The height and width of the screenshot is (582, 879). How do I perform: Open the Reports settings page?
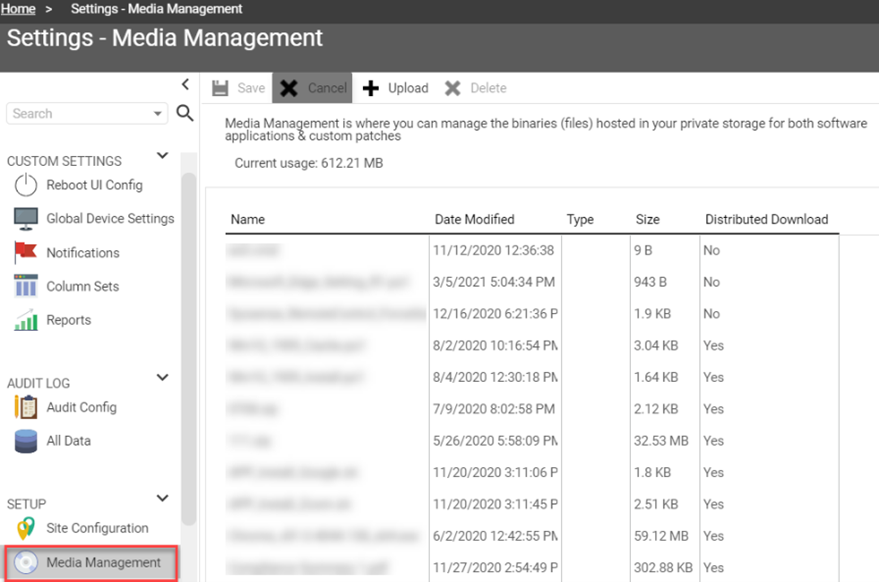[x=68, y=320]
